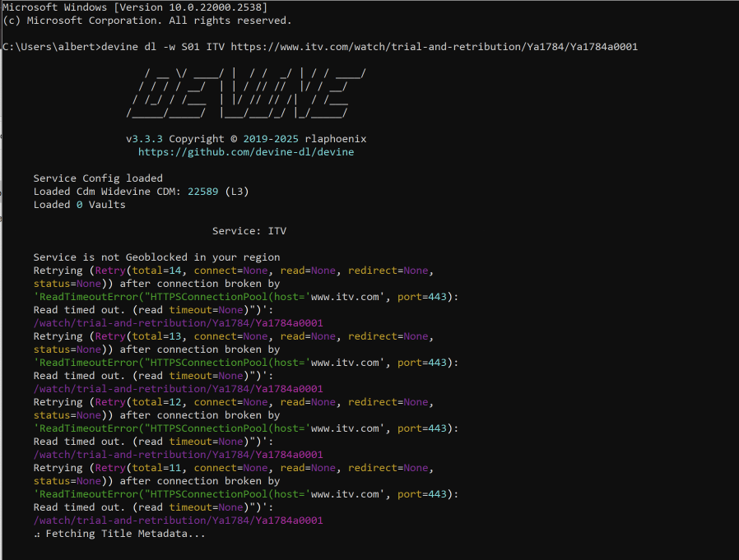Click the 'Loaded 0 Vaults' line
This screenshot has height=560, width=739.
79,205
